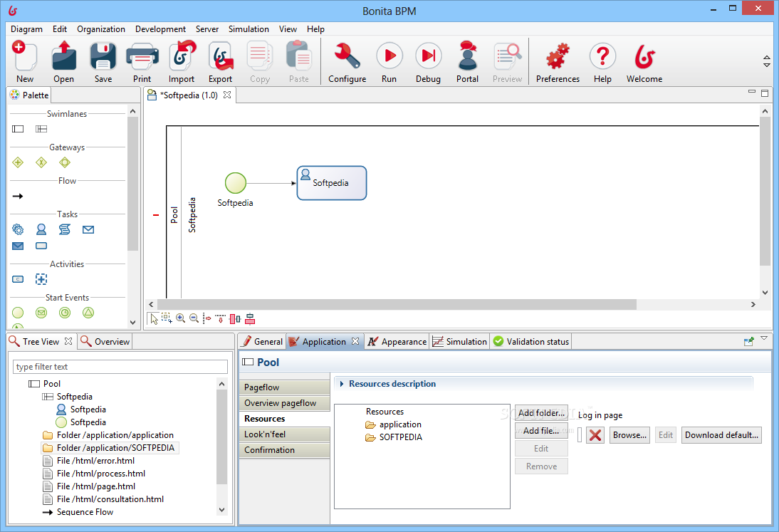Open the Confirmation side section

coord(285,450)
